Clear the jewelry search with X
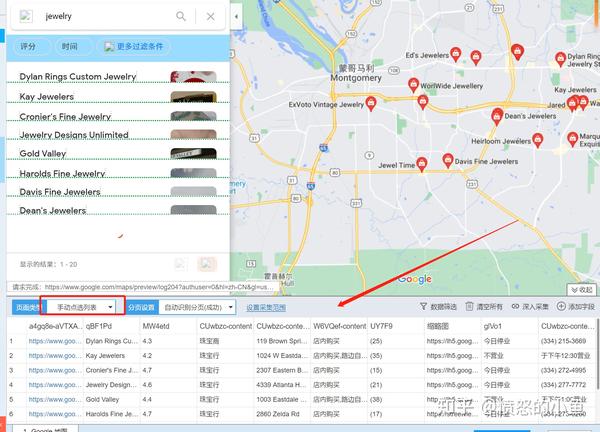This screenshot has height=432, width=600. pos(210,16)
